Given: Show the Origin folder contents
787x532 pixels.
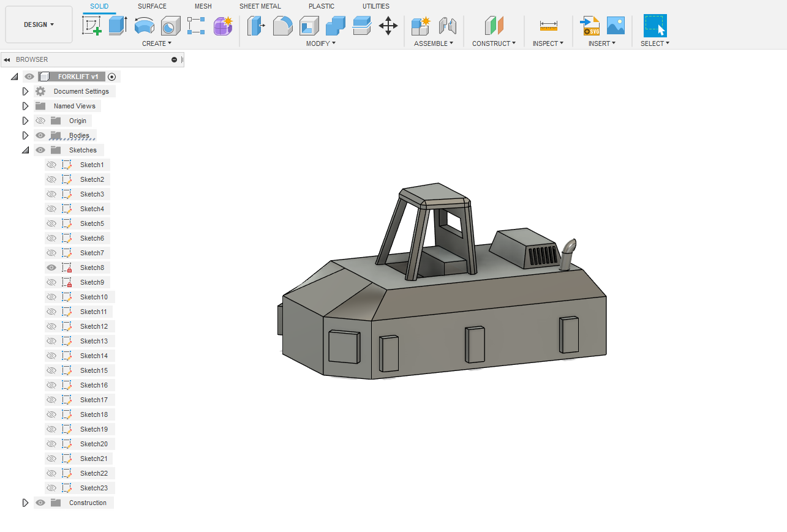Looking at the screenshot, I should [x=25, y=120].
